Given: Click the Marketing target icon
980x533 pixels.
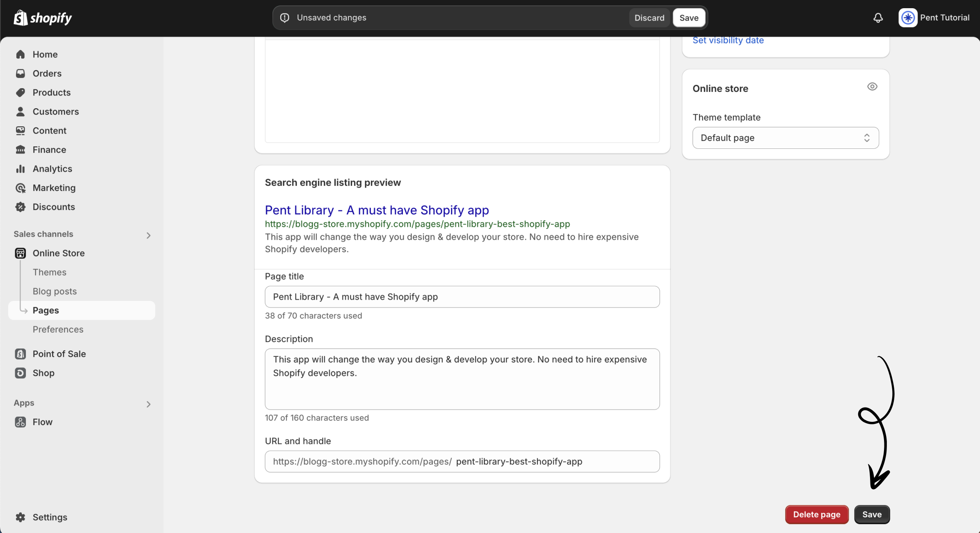Looking at the screenshot, I should coord(21,188).
